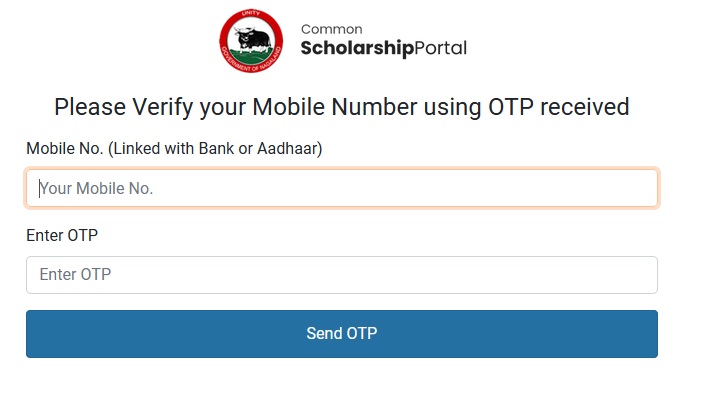704x397 pixels.
Task: Click the words OTP received in the heading
Action: tap(559, 107)
